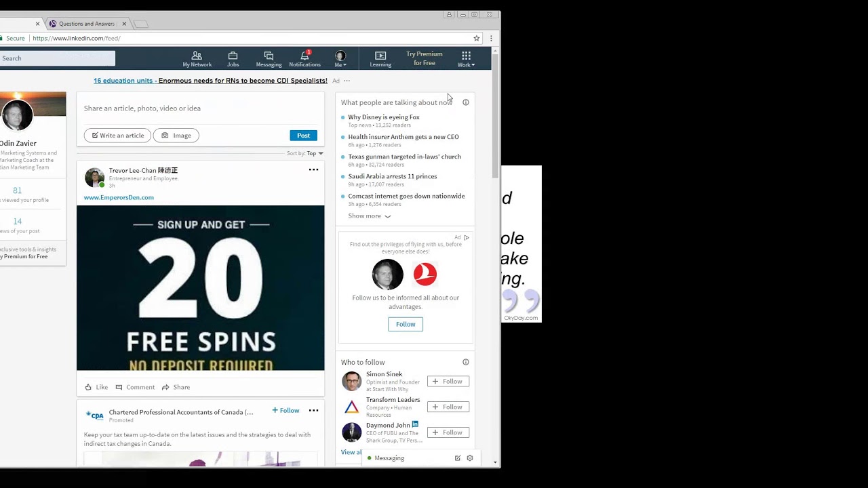Open Comcast internet goes down nationwide story
Screen dimensions: 868x488
406,196
